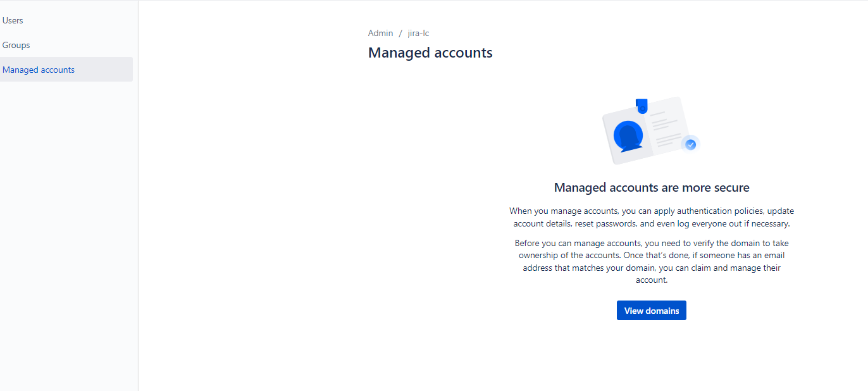Open the Groups section in the sidebar
868x391 pixels.
16,45
